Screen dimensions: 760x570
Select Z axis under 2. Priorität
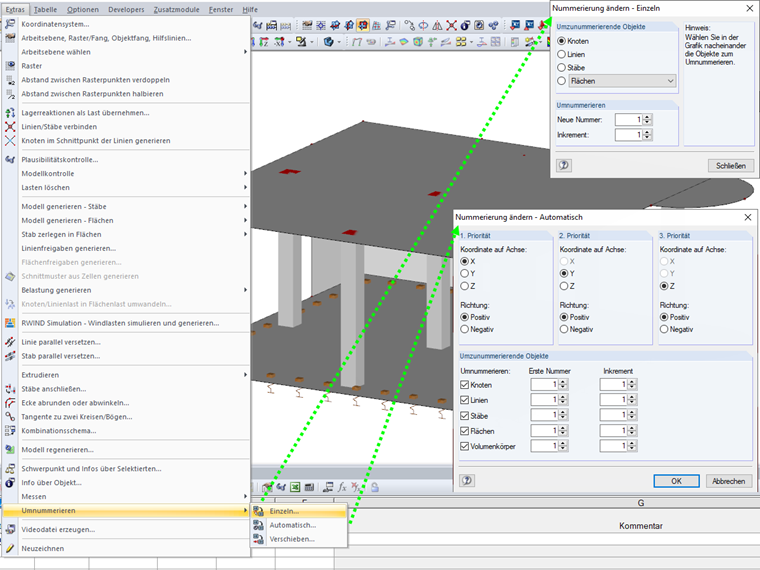[x=564, y=286]
